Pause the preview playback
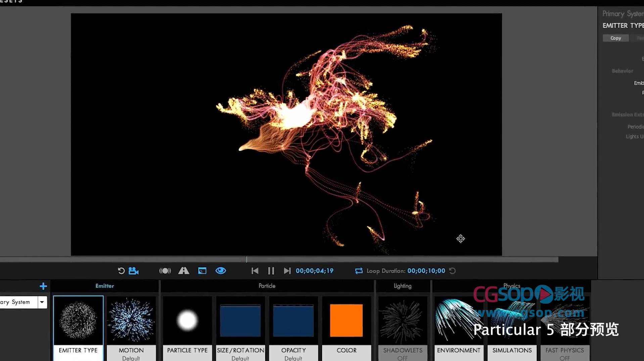This screenshot has width=644, height=361. coord(271,271)
